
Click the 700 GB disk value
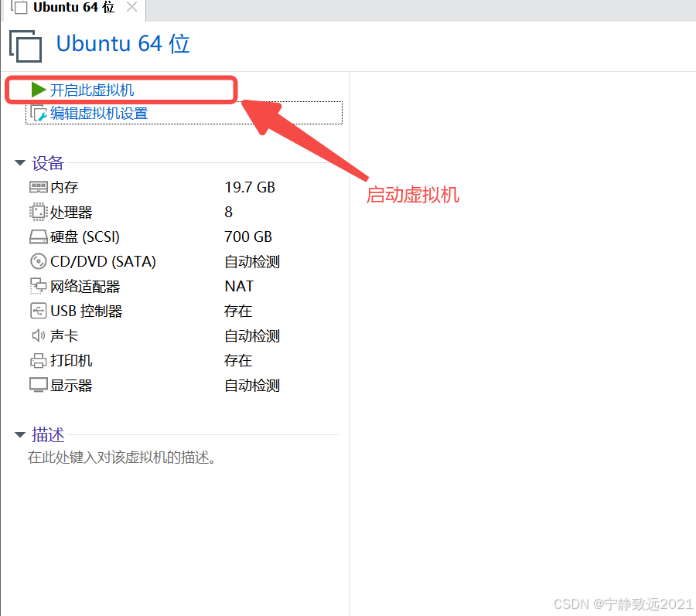[x=248, y=237]
